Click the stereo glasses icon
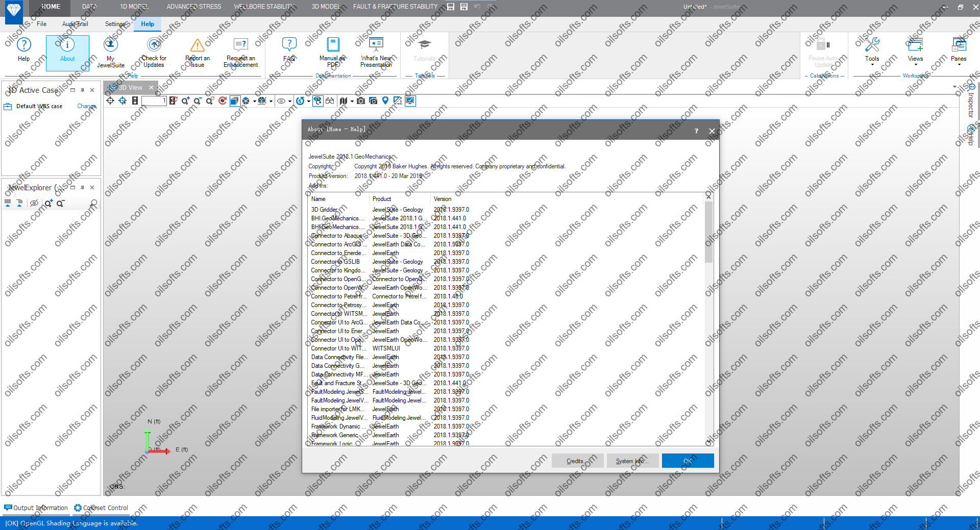The height and width of the screenshot is (530, 980). [330, 101]
